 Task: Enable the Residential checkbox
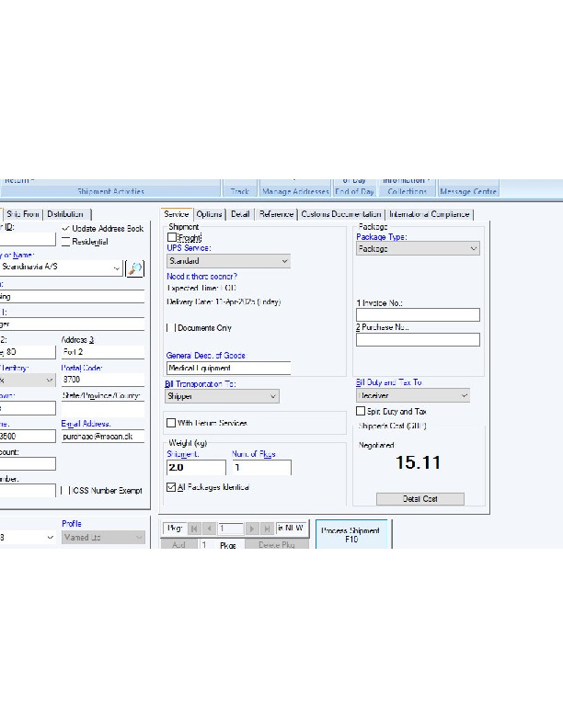(65, 241)
